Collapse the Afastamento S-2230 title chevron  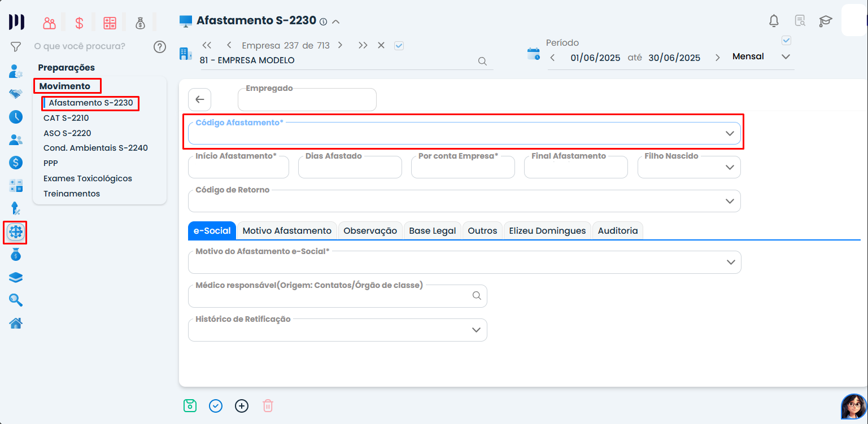pyautogui.click(x=336, y=21)
